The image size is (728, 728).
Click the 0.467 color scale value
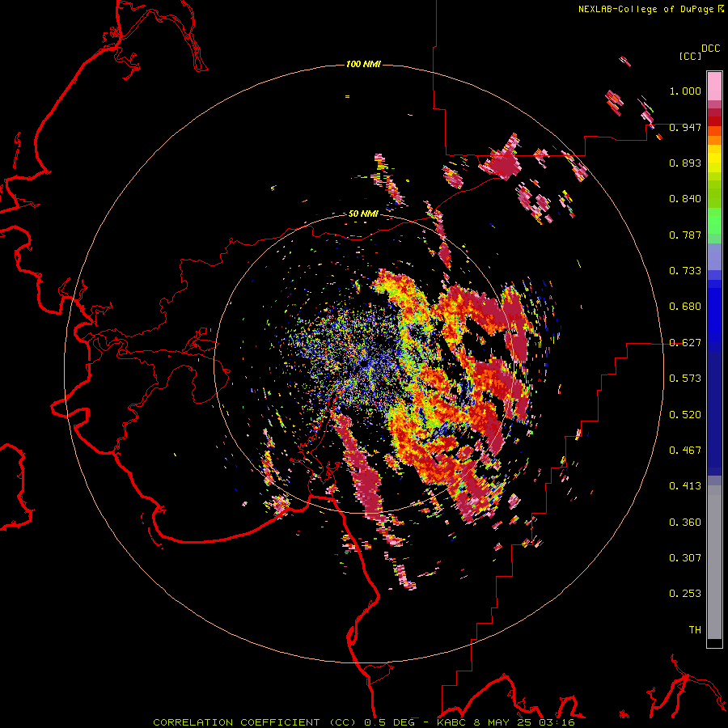tap(685, 451)
